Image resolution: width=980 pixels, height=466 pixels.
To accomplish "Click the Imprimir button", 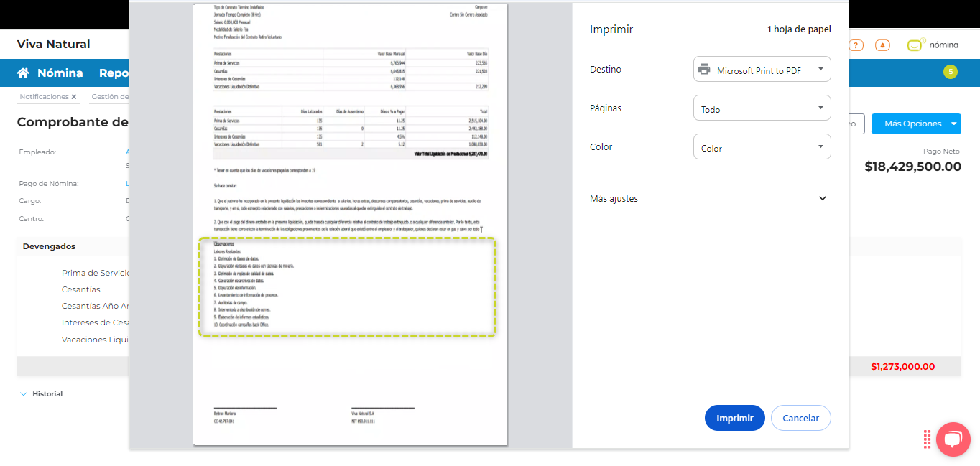I will coord(735,418).
